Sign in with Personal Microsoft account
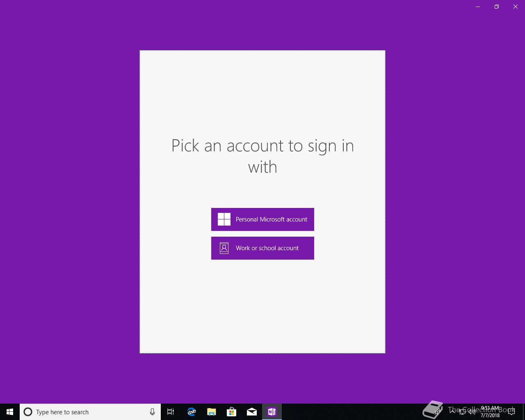The height and width of the screenshot is (420, 525). [262, 219]
